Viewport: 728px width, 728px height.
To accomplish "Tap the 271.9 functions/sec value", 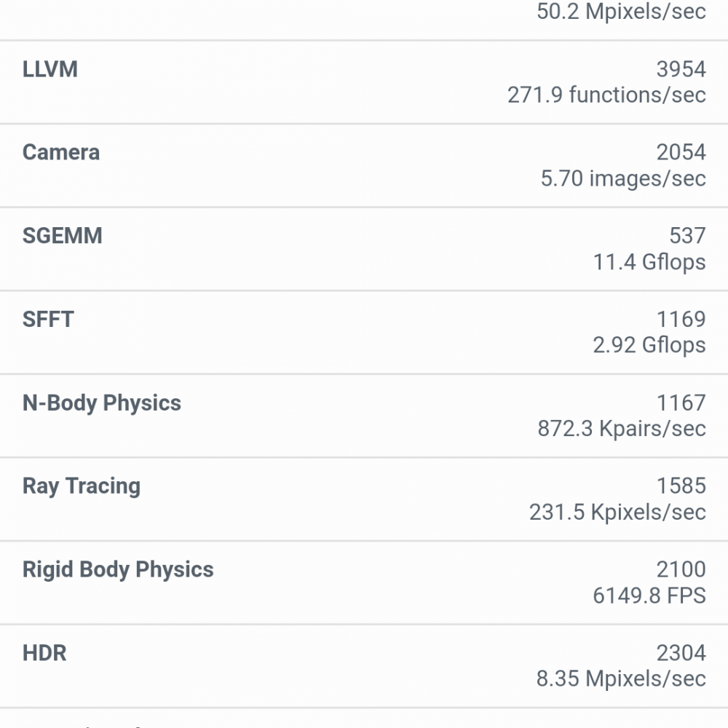I will point(606,95).
